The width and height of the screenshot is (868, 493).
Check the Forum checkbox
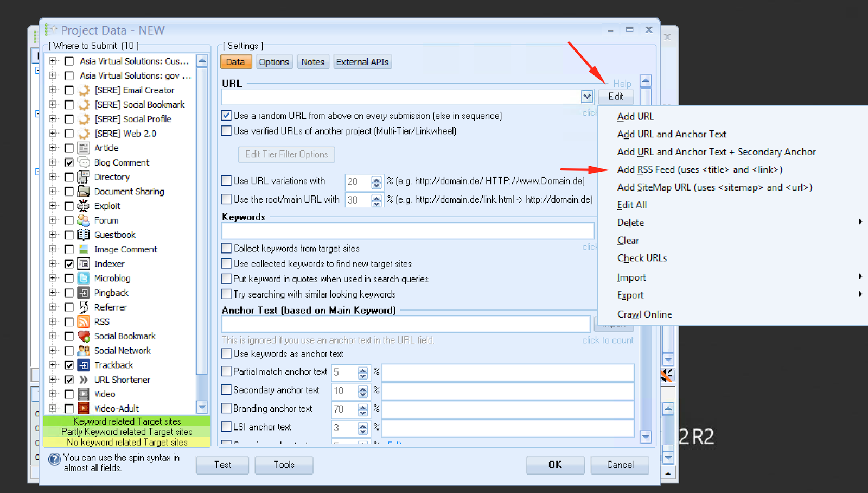tap(69, 220)
